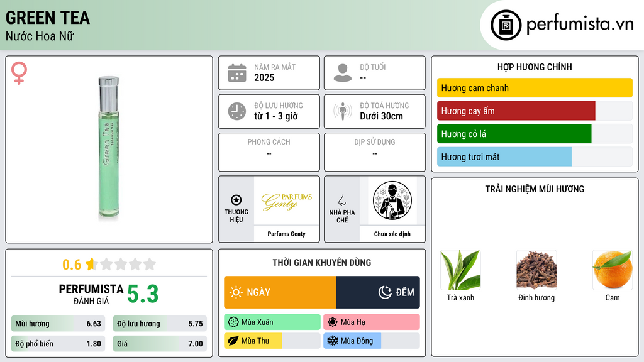The width and height of the screenshot is (644, 362).
Task: Click the Nước Hoa Nữ subtitle
Action: (x=40, y=36)
